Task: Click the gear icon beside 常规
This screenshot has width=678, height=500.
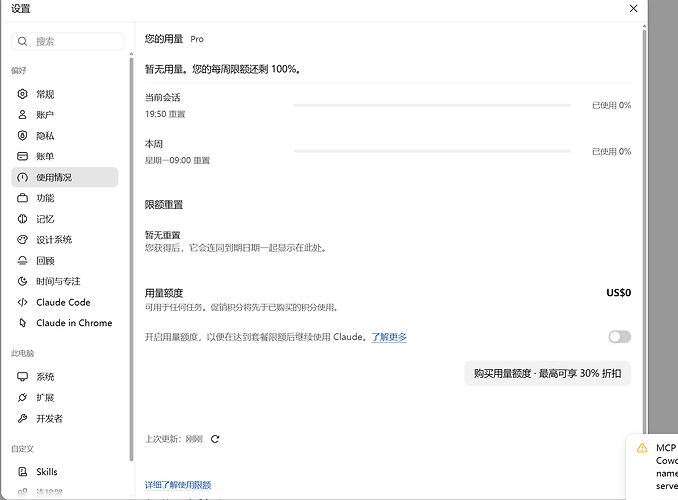Action: point(22,94)
